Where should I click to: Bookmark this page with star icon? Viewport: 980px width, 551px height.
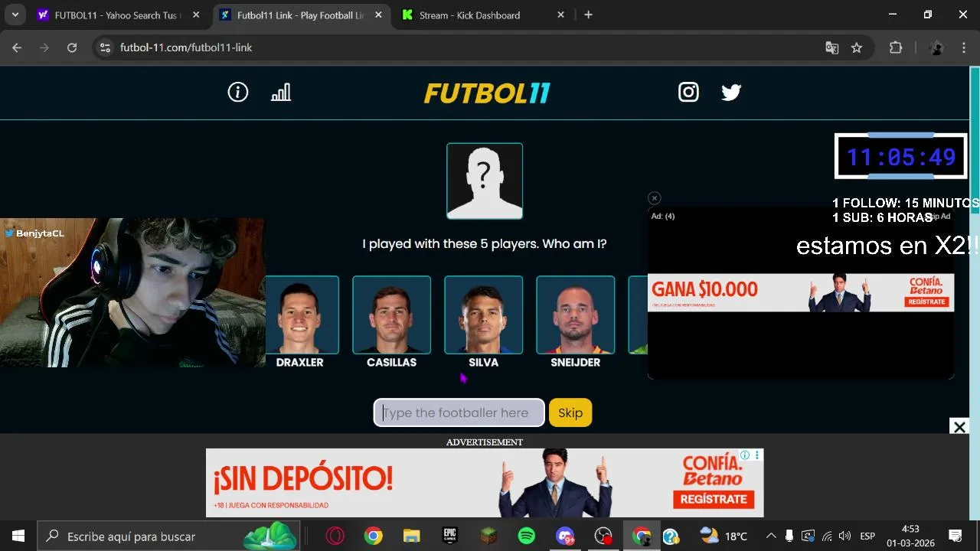tap(857, 47)
